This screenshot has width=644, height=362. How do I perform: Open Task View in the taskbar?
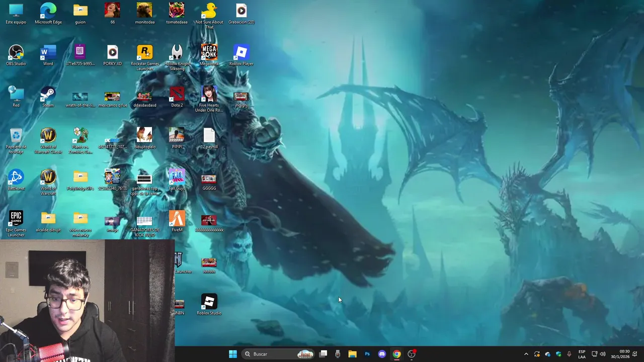click(324, 354)
